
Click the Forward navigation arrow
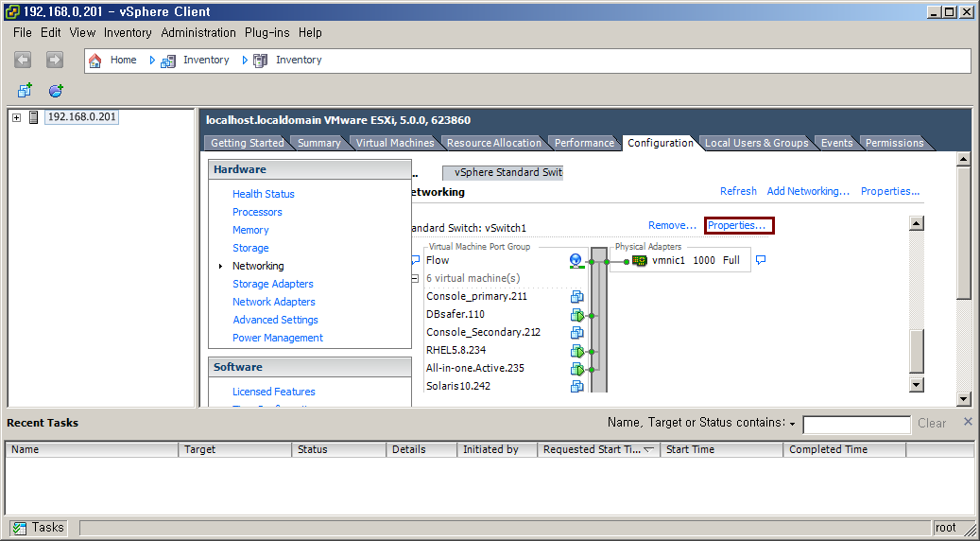55,60
